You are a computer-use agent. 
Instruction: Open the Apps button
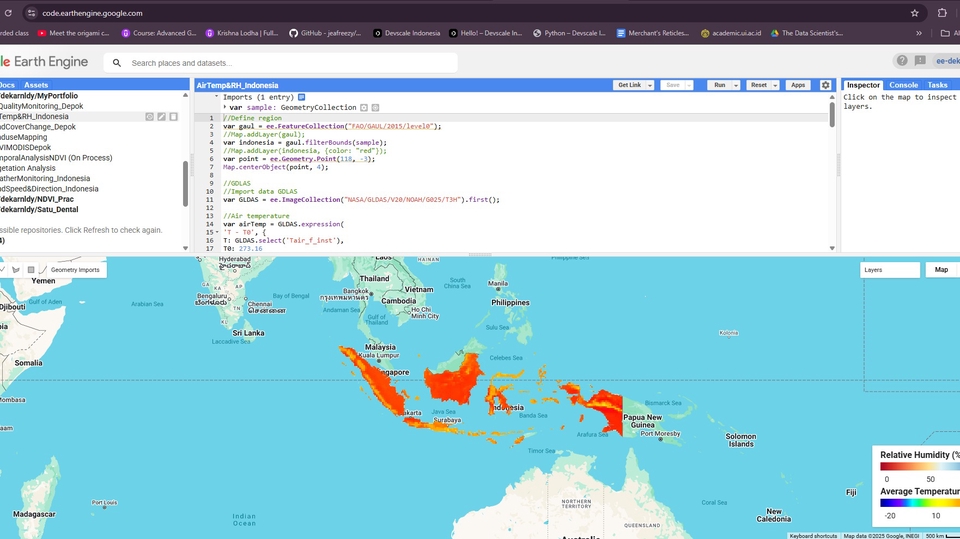point(798,85)
